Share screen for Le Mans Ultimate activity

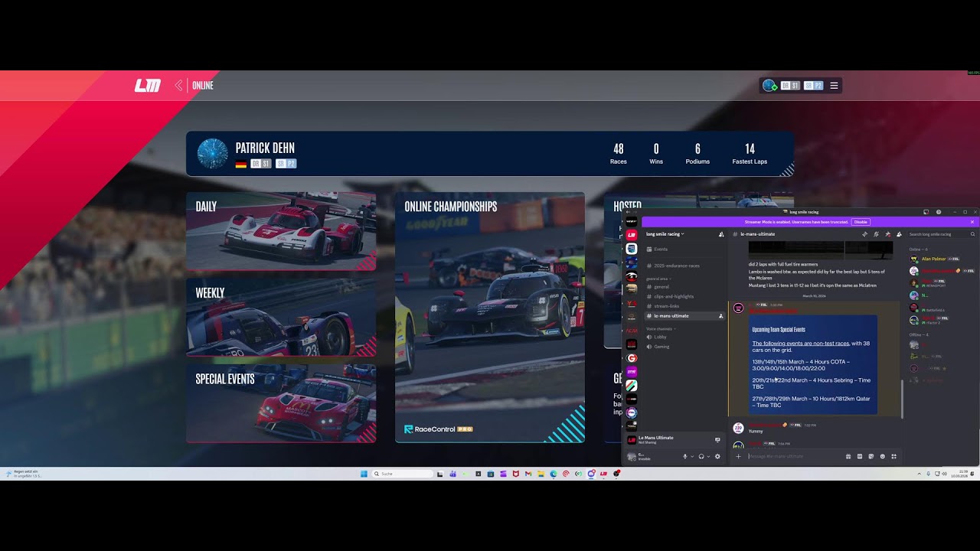click(x=717, y=440)
